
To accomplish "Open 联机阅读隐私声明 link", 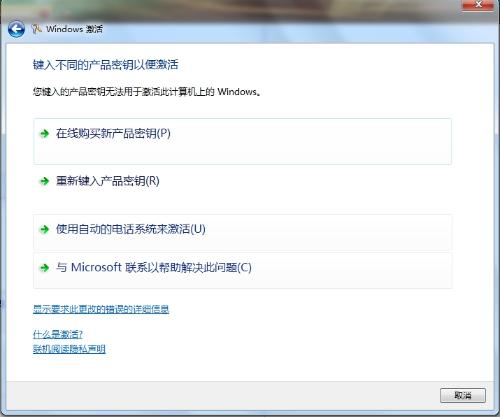I will point(69,349).
